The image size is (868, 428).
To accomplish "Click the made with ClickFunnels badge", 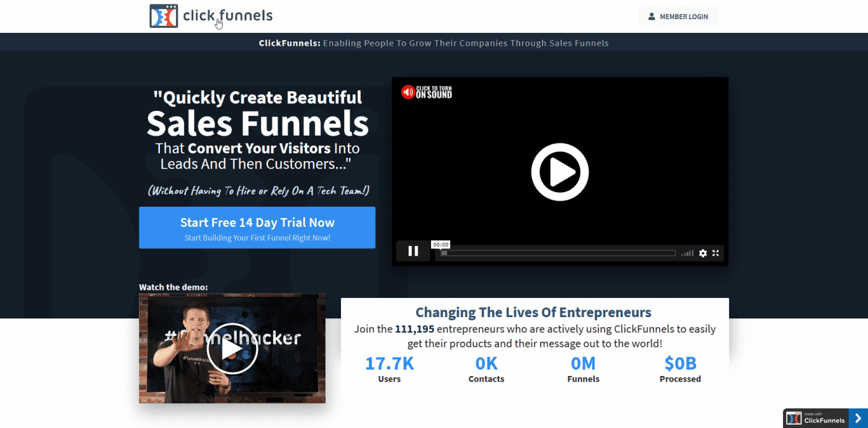I will tap(815, 417).
